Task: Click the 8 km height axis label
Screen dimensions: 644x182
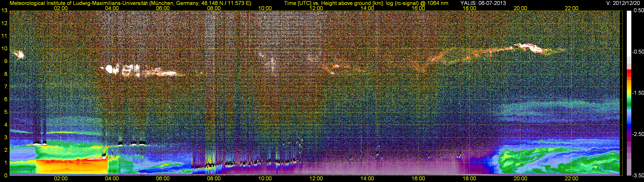Action: click(x=6, y=74)
